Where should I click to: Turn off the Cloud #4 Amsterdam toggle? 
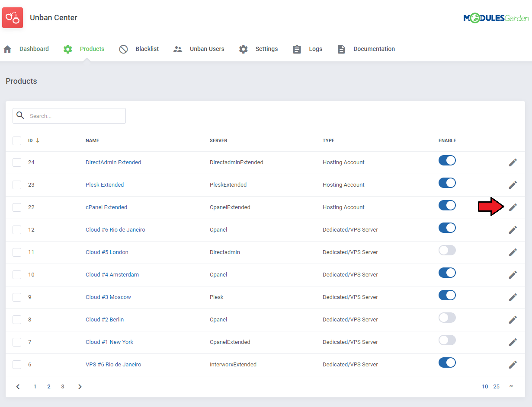[x=447, y=273]
